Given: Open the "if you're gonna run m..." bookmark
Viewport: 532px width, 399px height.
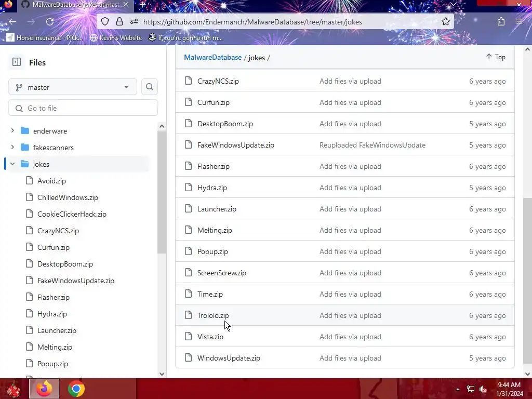Looking at the screenshot, I should coord(185,37).
